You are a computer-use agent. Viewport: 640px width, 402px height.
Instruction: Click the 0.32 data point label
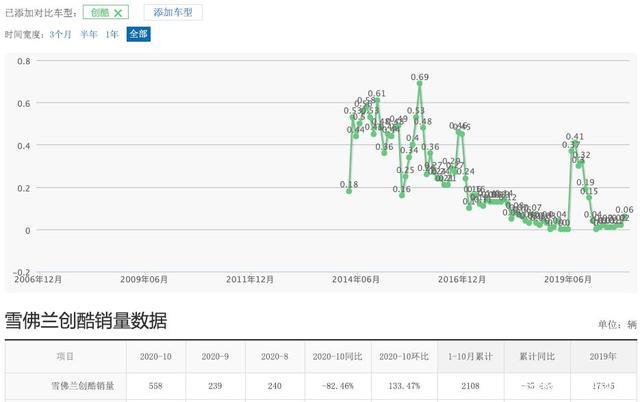pyautogui.click(x=582, y=155)
